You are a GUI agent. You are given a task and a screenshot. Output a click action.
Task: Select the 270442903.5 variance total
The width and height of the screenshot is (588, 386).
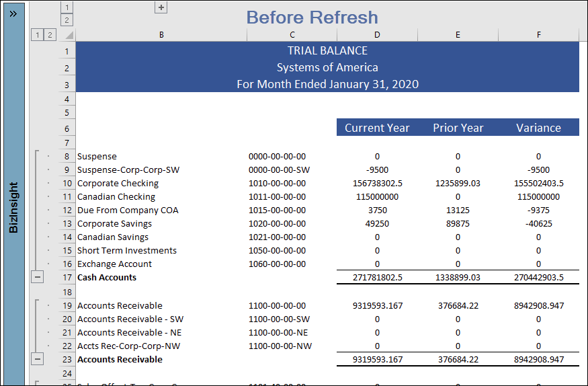click(x=538, y=277)
